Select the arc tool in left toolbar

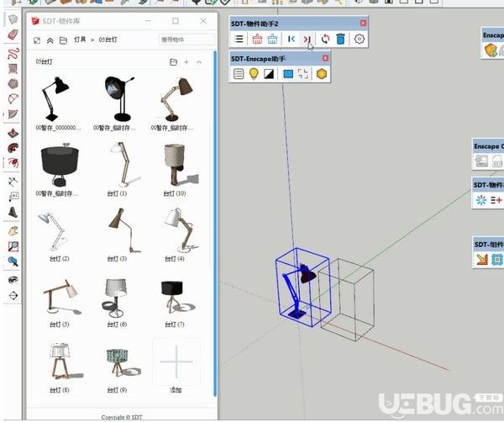pos(13,98)
